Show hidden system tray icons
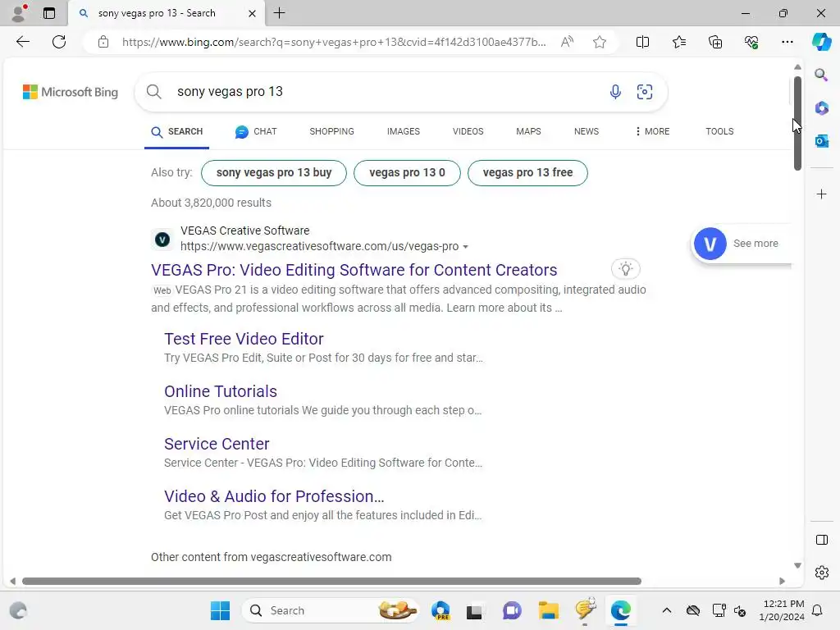Viewport: 840px width, 630px height. pos(666,610)
